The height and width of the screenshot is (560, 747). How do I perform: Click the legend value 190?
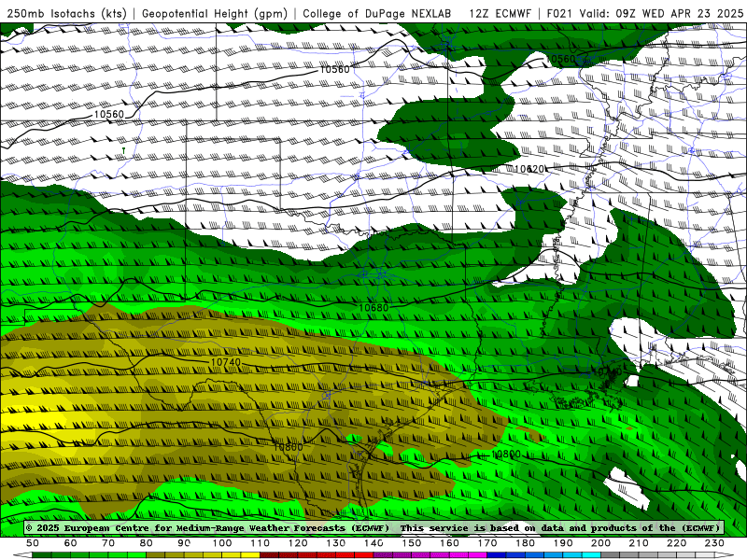pyautogui.click(x=563, y=543)
